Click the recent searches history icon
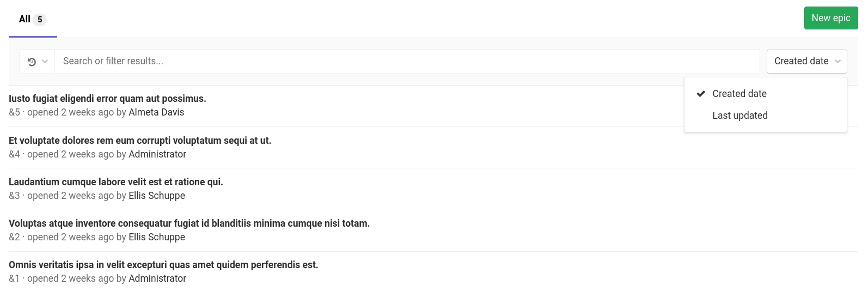Image resolution: width=868 pixels, height=297 pixels. coord(32,62)
